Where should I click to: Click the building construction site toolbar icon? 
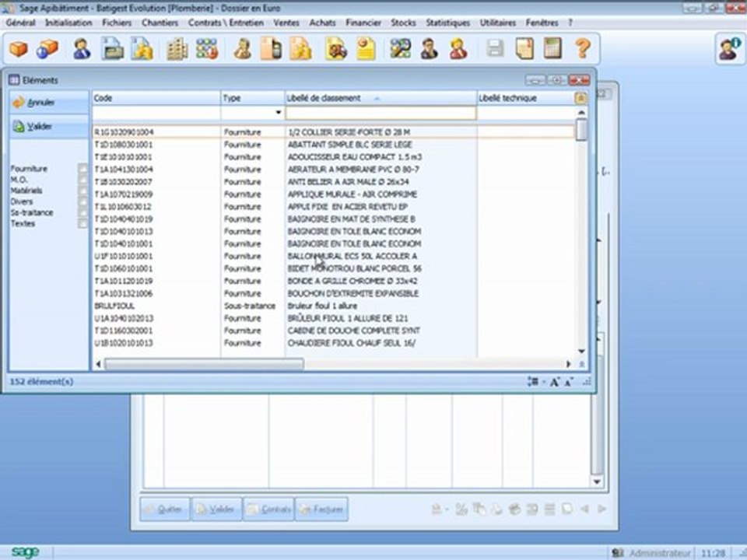tap(177, 48)
